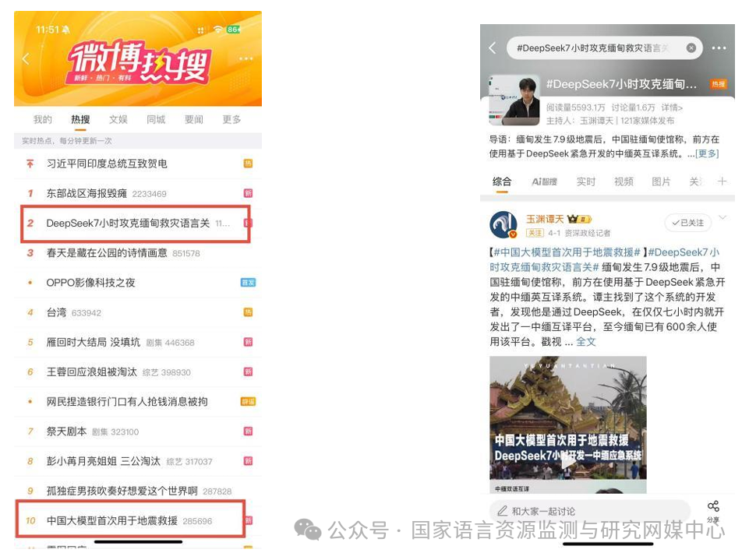This screenshot has height=560, width=749.
Task: Open more options dots beside search bar
Action: click(x=719, y=48)
